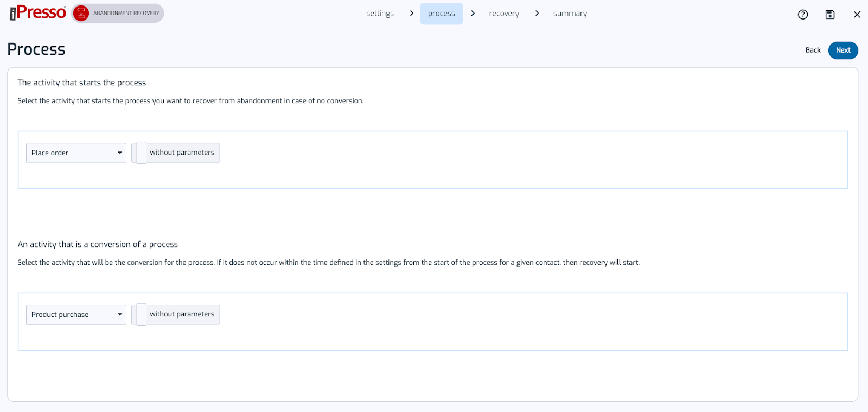Open help with the question mark icon
The image size is (868, 412).
pyautogui.click(x=803, y=15)
